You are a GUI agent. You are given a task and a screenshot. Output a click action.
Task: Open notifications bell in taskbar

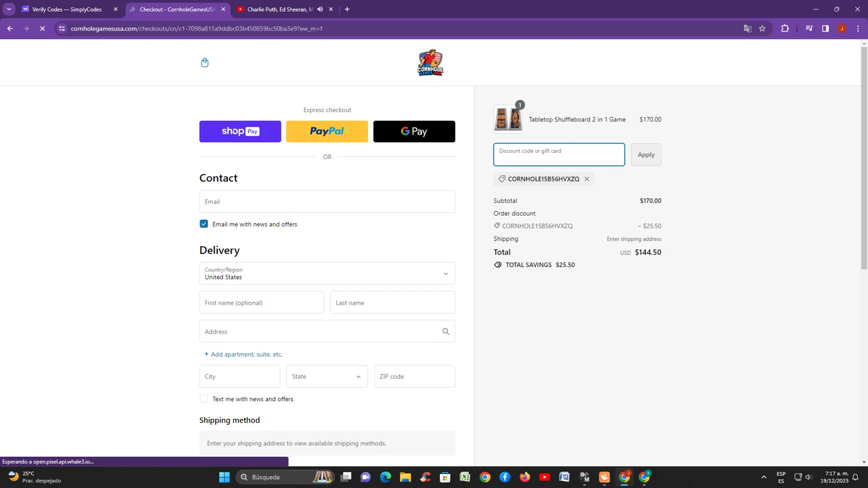pyautogui.click(x=855, y=477)
